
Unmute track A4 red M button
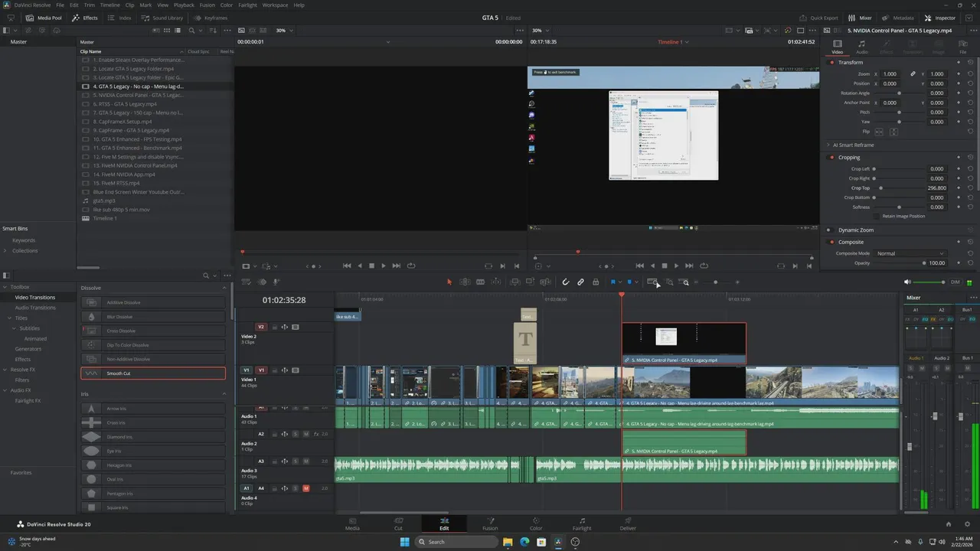[x=306, y=488]
